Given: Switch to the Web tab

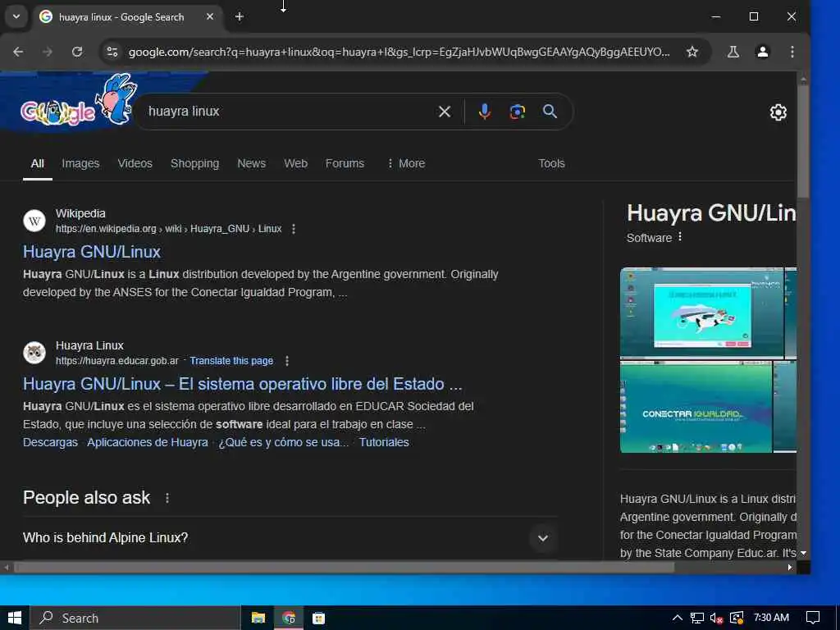Looking at the screenshot, I should pos(295,163).
